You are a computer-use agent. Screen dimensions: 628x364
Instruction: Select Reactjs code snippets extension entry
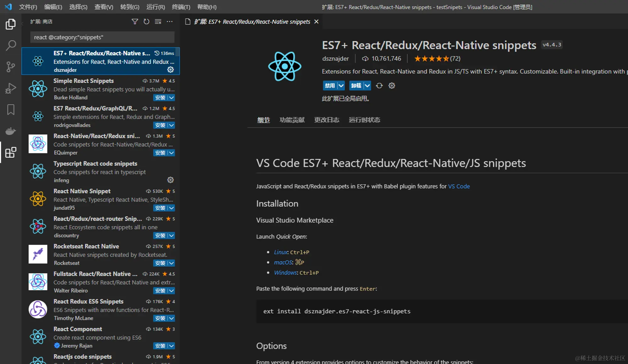point(100,358)
